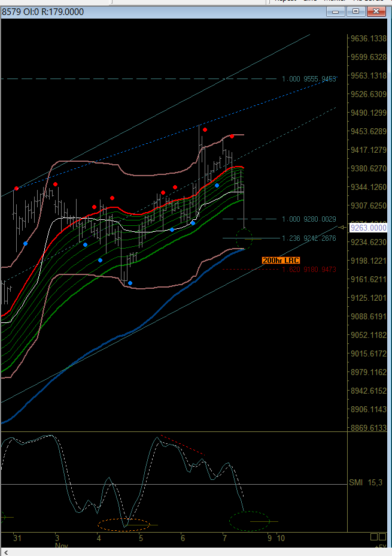Screen dimensions: 392x556
Task: Click the date label 10 on time axis
Action: click(281, 538)
